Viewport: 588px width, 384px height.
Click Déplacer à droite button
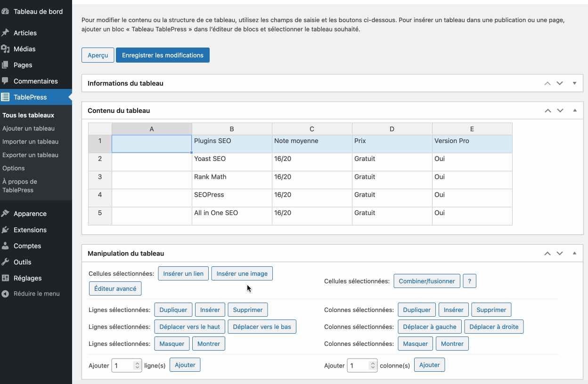494,327
